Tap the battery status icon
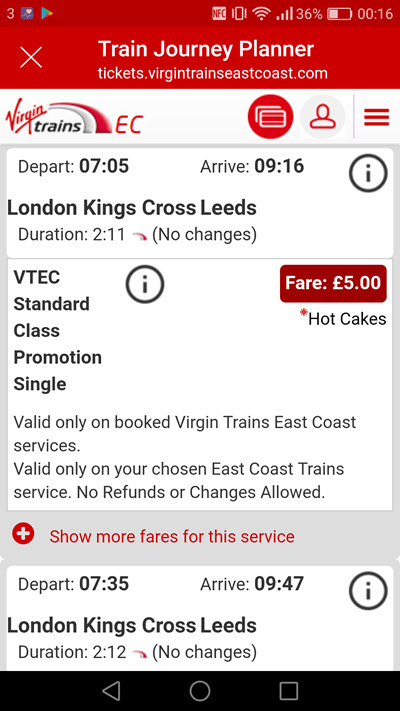The image size is (400, 711). coord(340,14)
